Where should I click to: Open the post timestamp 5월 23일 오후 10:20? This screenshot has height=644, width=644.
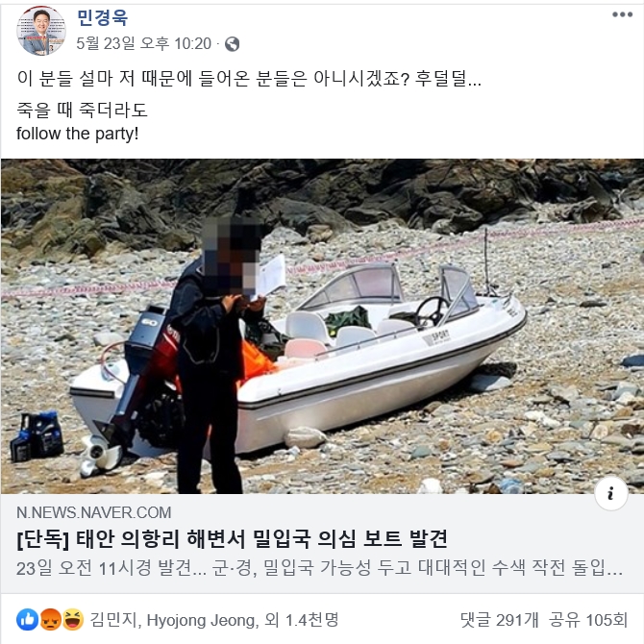[x=144, y=43]
